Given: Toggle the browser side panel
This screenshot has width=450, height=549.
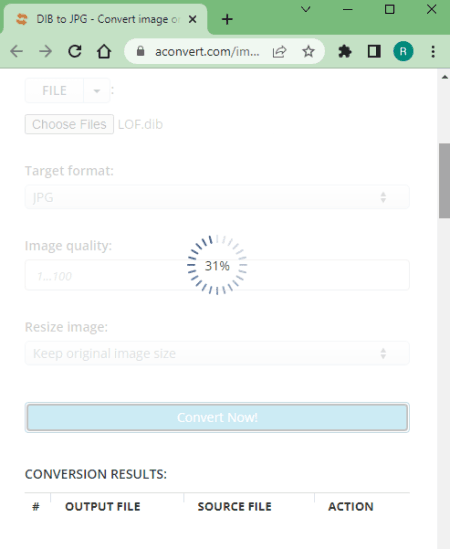Looking at the screenshot, I should click(x=374, y=52).
